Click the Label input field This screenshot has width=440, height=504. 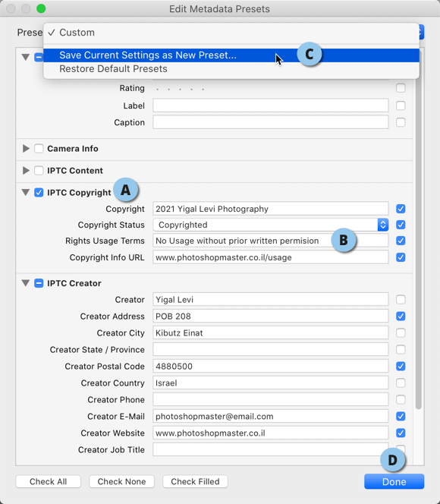[271, 106]
